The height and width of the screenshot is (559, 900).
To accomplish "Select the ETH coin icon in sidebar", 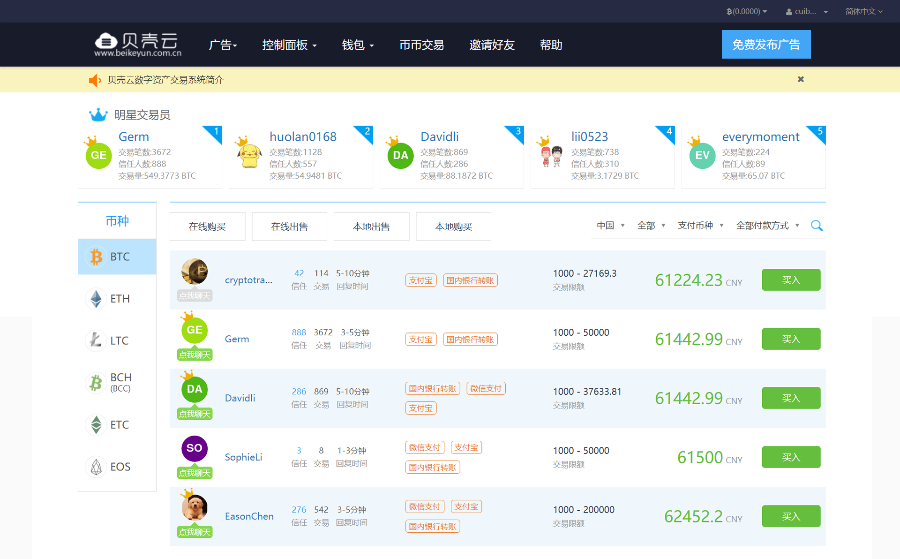I will point(97,299).
